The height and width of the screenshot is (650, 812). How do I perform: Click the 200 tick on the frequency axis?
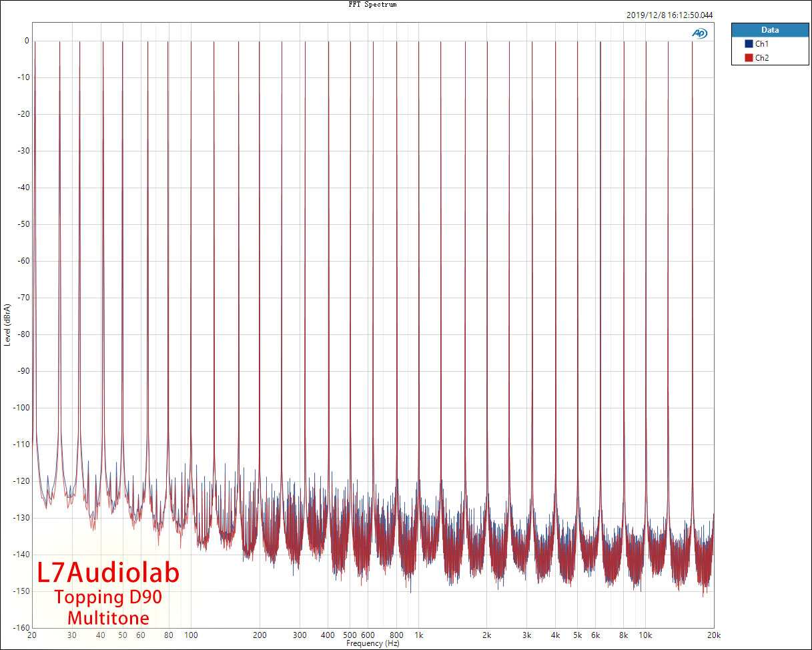point(260,635)
